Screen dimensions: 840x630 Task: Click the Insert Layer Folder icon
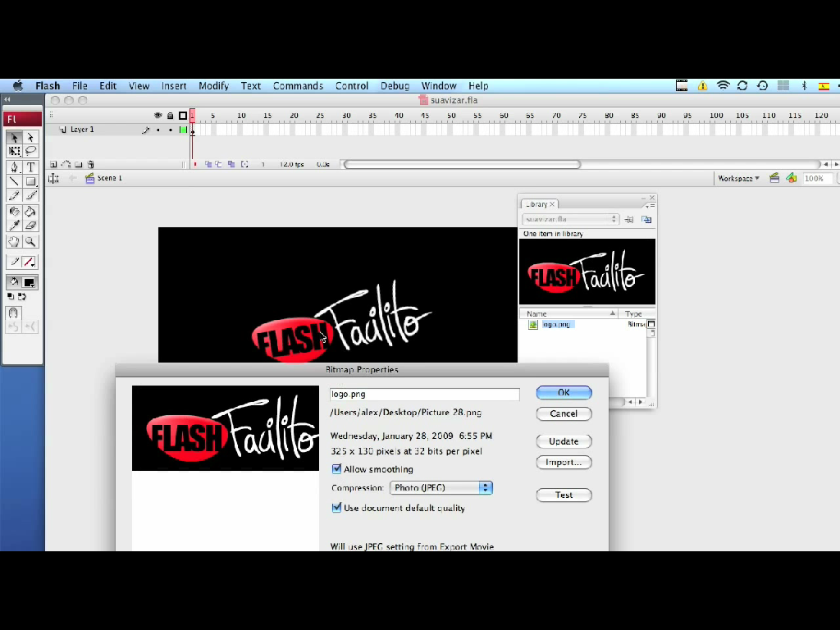coord(78,164)
